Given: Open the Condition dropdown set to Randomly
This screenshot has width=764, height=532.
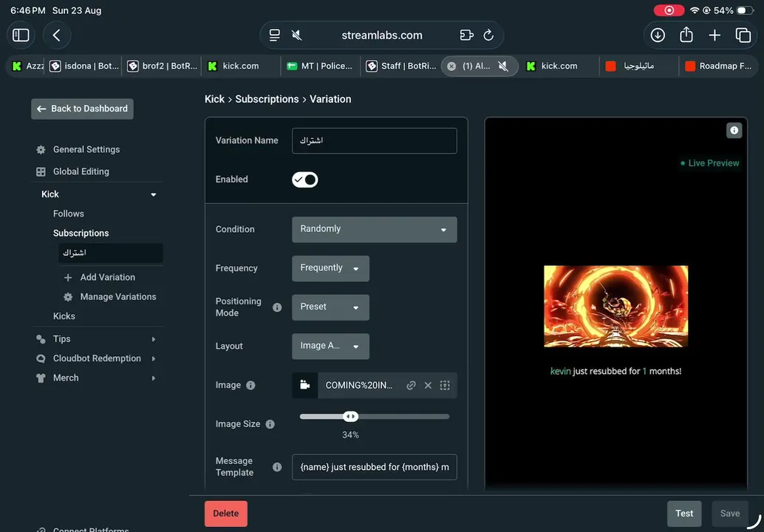Looking at the screenshot, I should [x=374, y=230].
